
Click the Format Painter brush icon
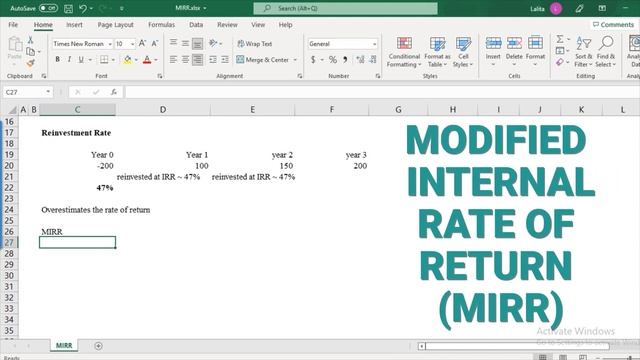pos(30,63)
